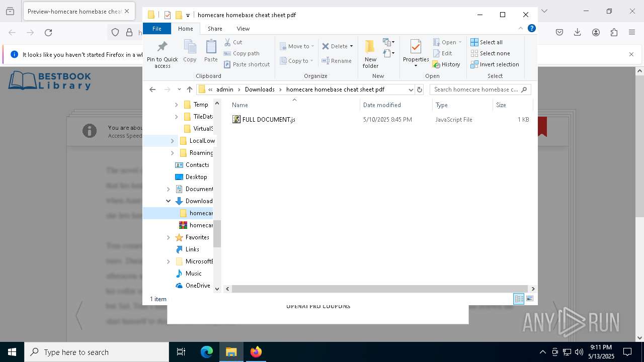Click admin in address breadcrumb
Image resolution: width=644 pixels, height=362 pixels.
click(225, 89)
